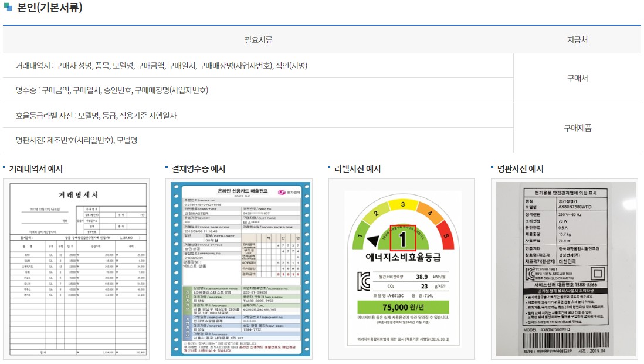Open the 거래내역서 example image

click(78, 270)
